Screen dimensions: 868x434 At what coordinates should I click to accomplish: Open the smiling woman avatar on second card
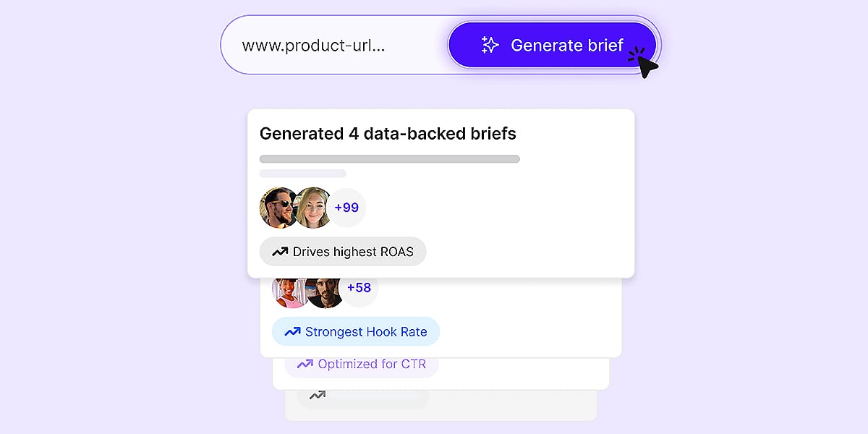coord(290,292)
